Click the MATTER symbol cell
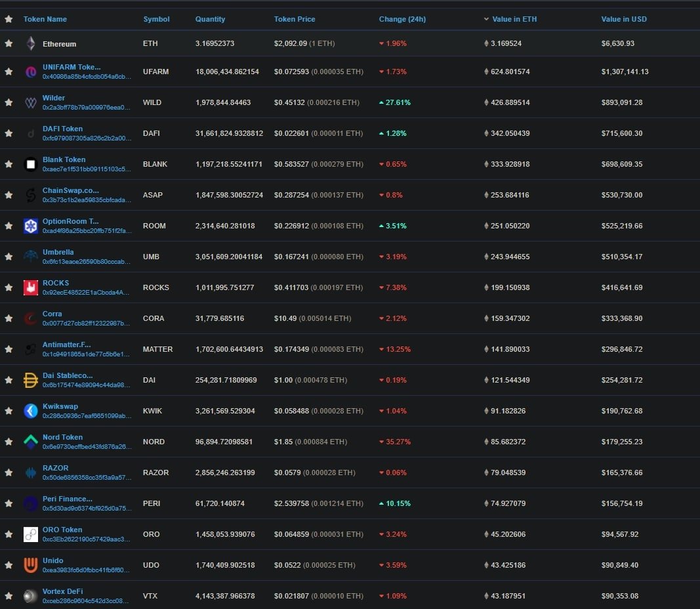Screen dimensions: 700x609 pos(157,349)
